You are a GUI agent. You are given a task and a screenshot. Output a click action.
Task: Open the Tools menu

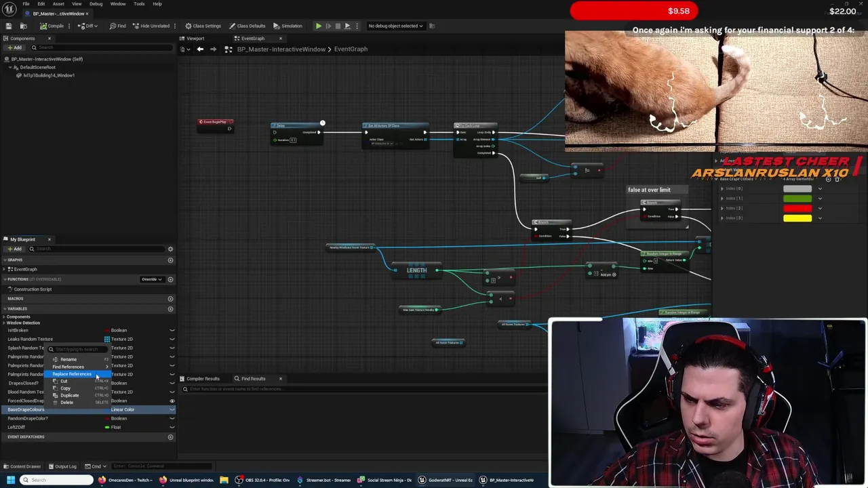click(x=139, y=4)
